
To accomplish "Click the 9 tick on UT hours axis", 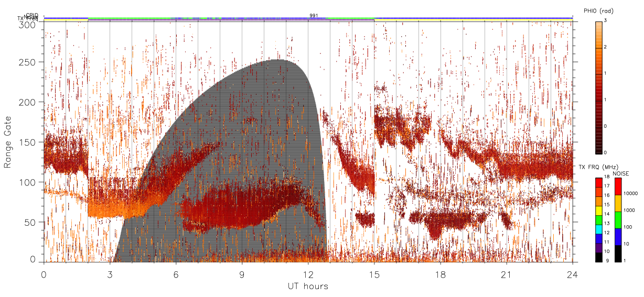I will (x=242, y=274).
